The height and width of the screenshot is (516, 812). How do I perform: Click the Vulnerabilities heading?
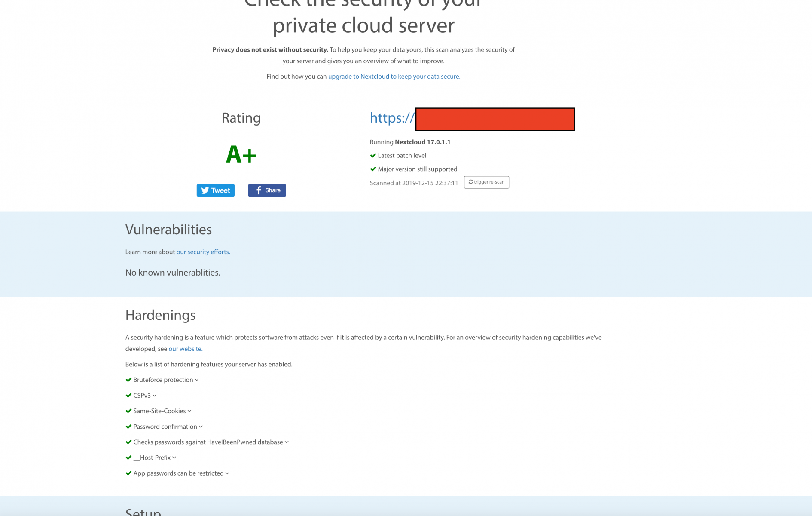(x=168, y=230)
